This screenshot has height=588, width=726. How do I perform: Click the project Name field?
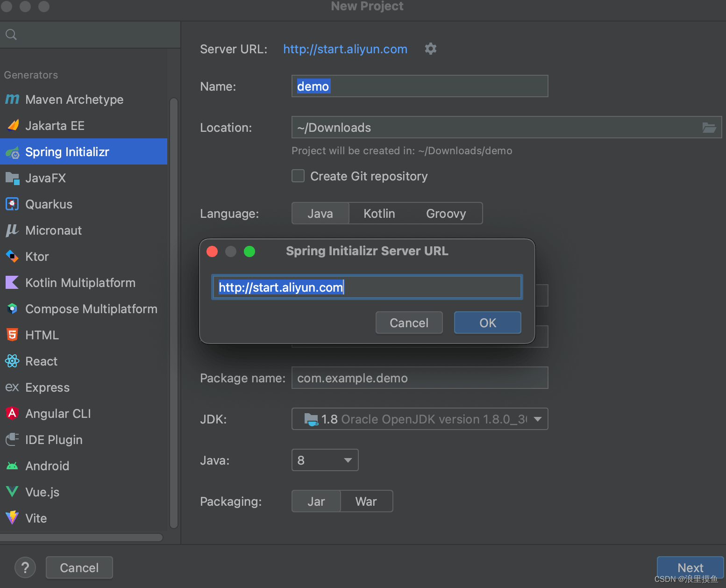pos(420,86)
